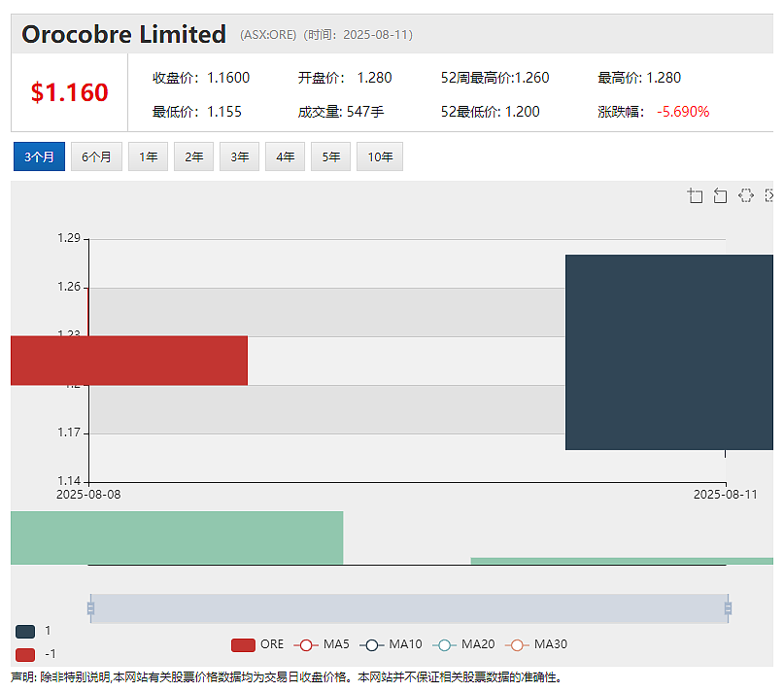Click the -5.690% change percentage
Screen dimensions: 784x692
pyautogui.click(x=683, y=112)
